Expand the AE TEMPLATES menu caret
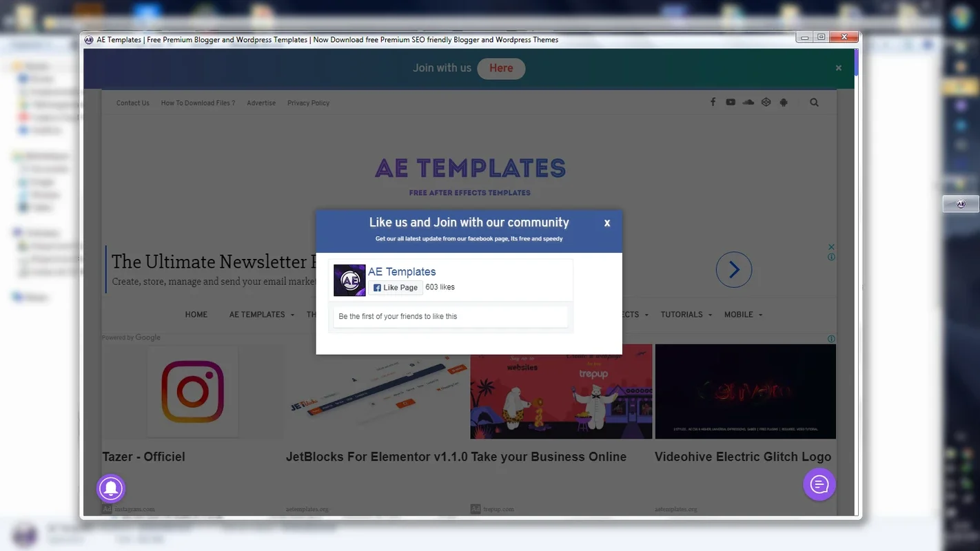Image resolution: width=980 pixels, height=551 pixels. click(x=292, y=315)
